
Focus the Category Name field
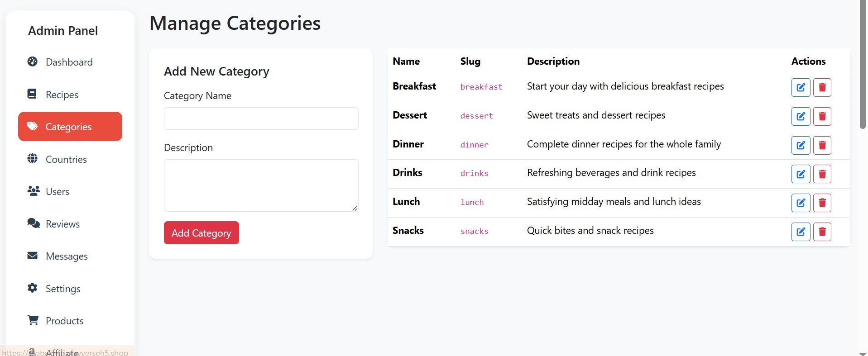[x=261, y=119]
